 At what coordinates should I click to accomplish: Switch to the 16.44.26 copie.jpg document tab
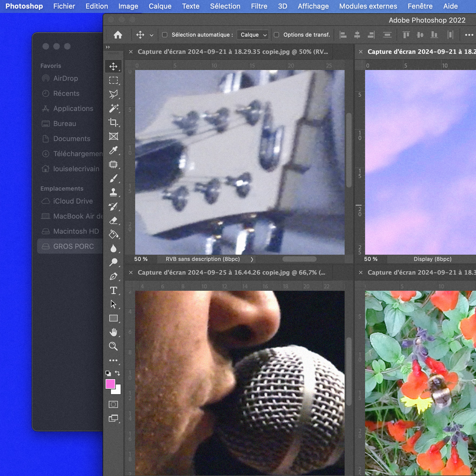231,272
